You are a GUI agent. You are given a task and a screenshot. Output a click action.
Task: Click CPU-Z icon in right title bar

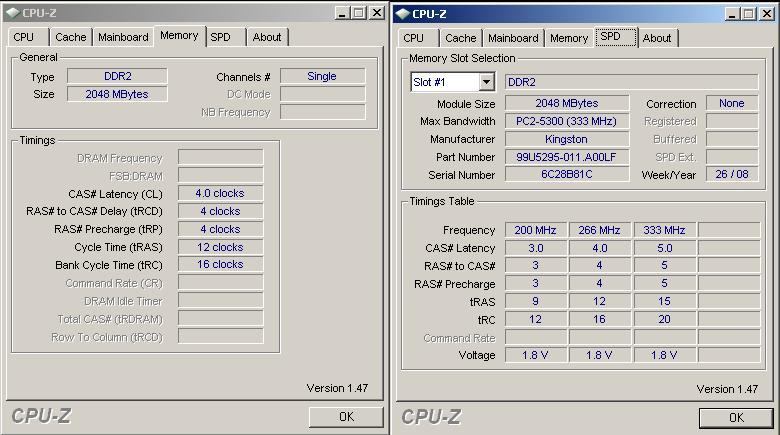tap(403, 14)
